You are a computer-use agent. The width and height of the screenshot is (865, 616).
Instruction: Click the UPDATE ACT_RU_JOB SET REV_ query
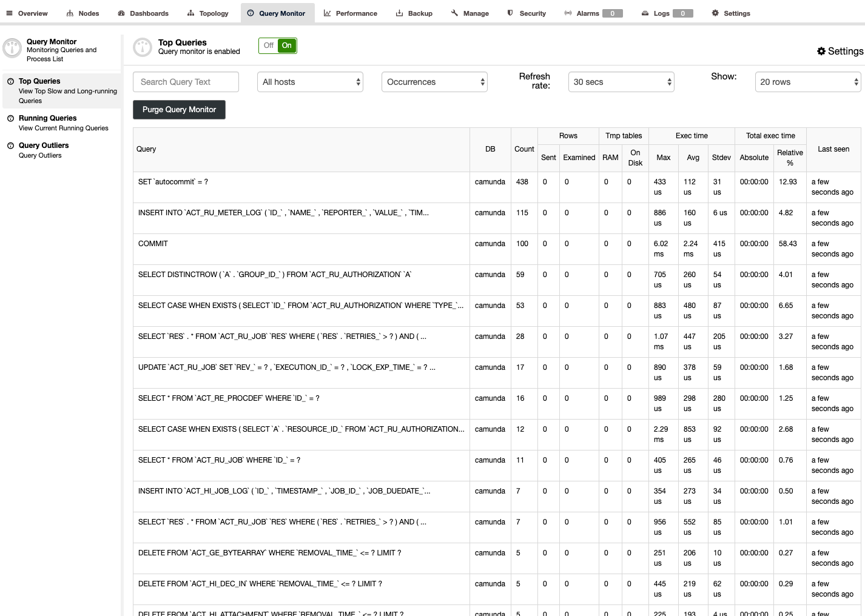click(287, 367)
